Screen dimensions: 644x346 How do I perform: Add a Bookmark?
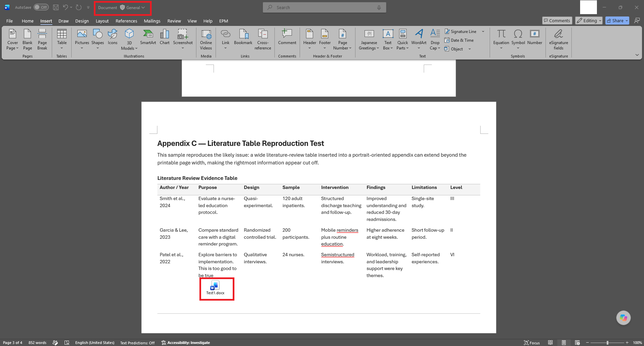click(x=243, y=37)
